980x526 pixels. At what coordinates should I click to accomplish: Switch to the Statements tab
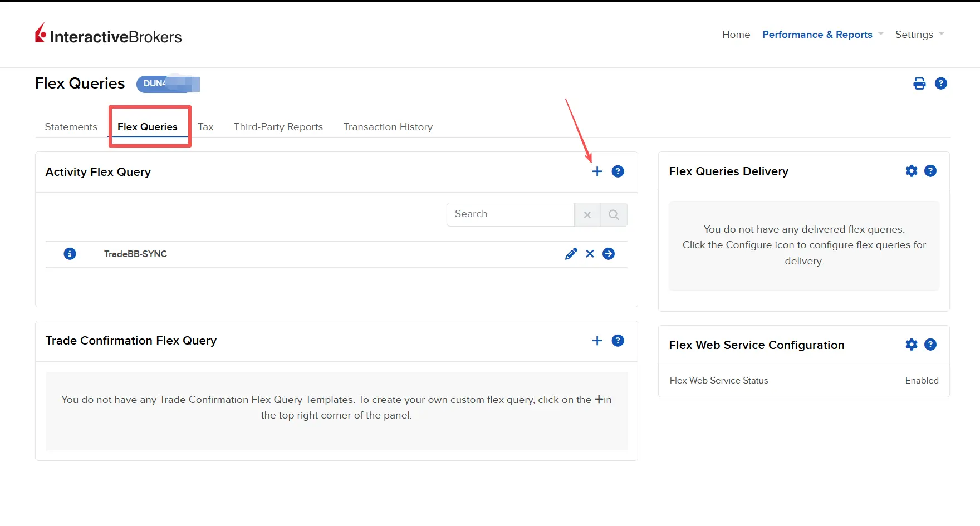[x=71, y=127]
